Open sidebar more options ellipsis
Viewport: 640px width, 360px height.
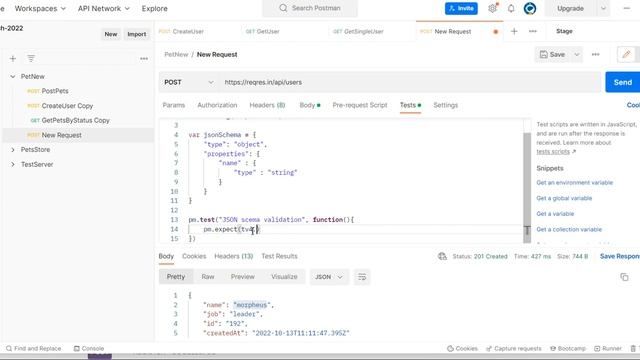click(144, 59)
